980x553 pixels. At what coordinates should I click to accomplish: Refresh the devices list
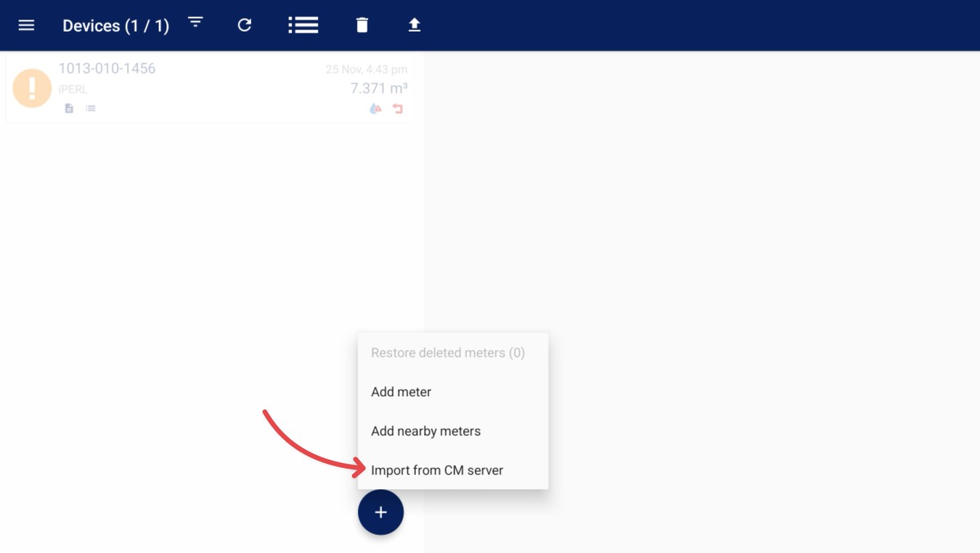point(245,25)
